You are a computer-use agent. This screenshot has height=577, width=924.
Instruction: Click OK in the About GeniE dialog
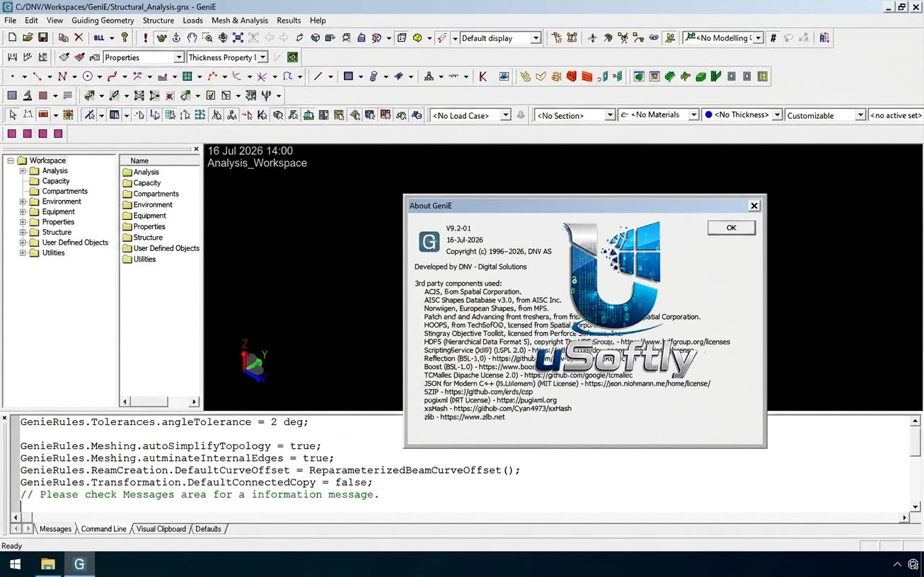pyautogui.click(x=731, y=228)
